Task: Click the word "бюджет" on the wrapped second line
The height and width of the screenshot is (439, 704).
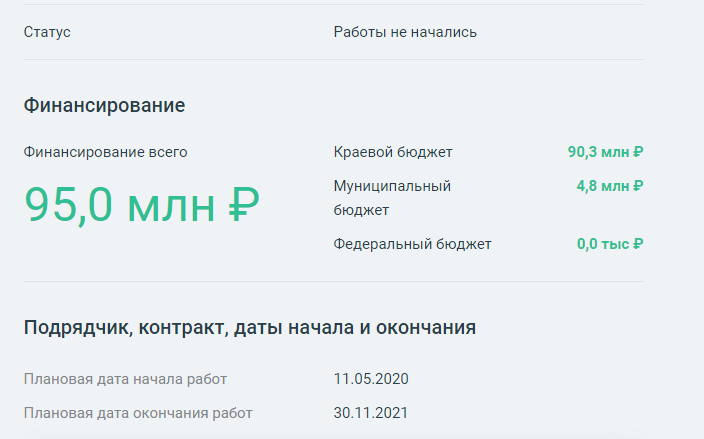Action: 361,210
